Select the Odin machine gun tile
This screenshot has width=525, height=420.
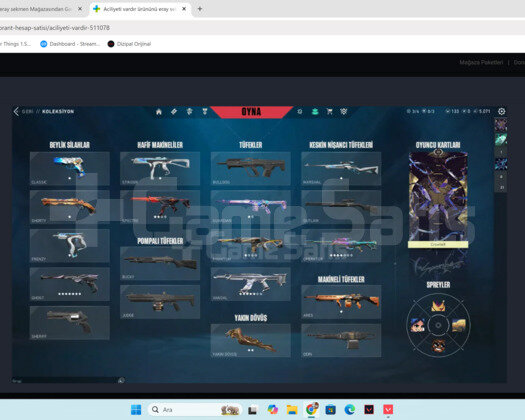[x=341, y=340]
